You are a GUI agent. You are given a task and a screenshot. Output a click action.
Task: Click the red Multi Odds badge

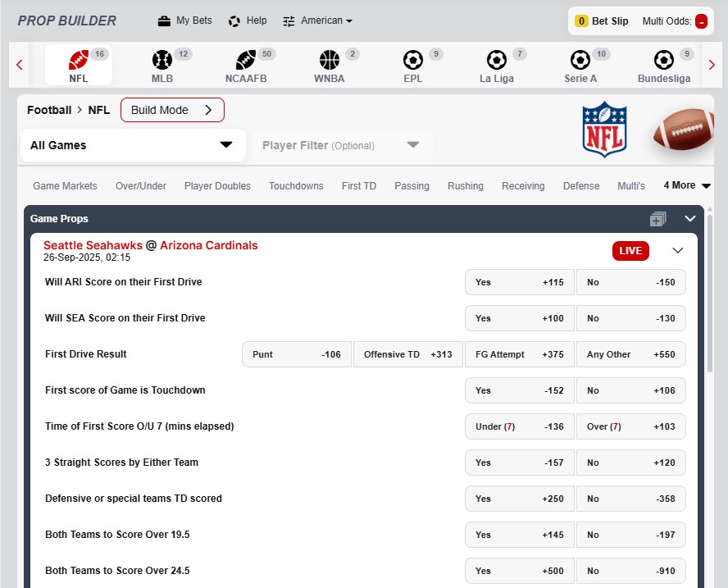coord(701,21)
